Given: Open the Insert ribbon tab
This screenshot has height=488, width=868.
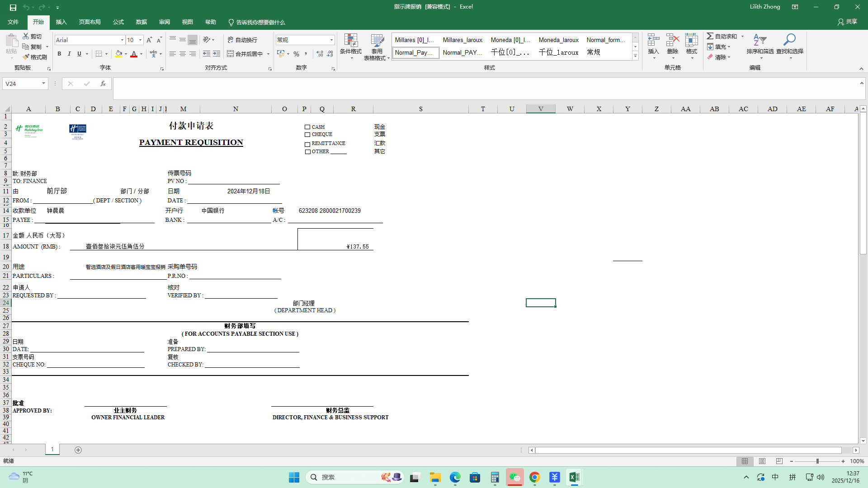Looking at the screenshot, I should pos(61,22).
